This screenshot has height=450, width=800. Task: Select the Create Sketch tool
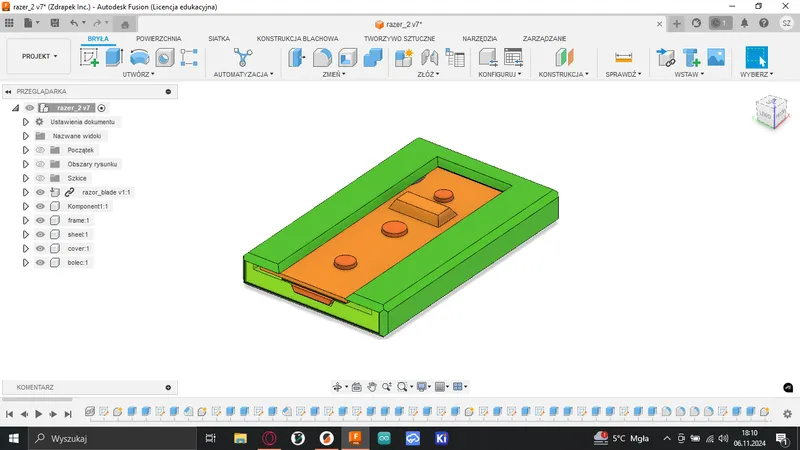pos(89,58)
